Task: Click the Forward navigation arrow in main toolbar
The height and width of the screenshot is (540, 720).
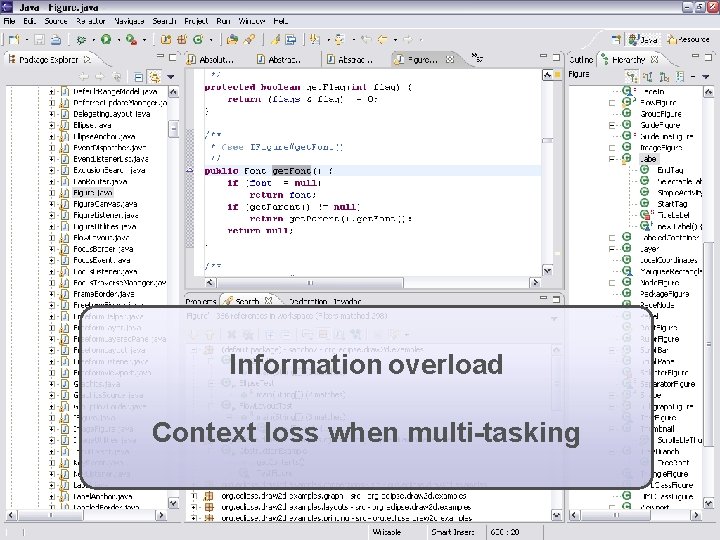Action: 408,40
